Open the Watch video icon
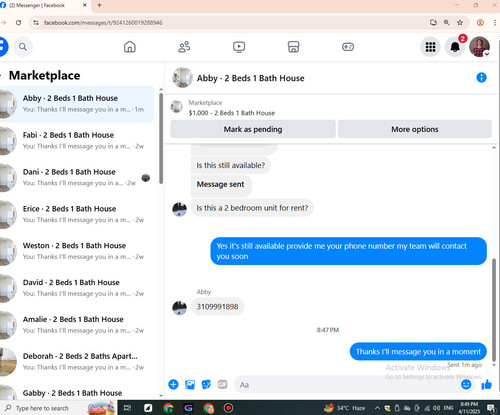This screenshot has height=415, width=500. [239, 47]
